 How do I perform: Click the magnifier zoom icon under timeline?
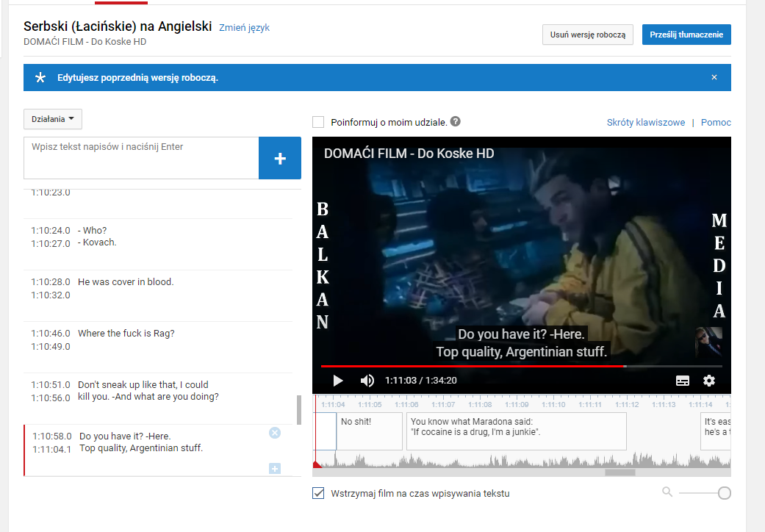pos(667,492)
